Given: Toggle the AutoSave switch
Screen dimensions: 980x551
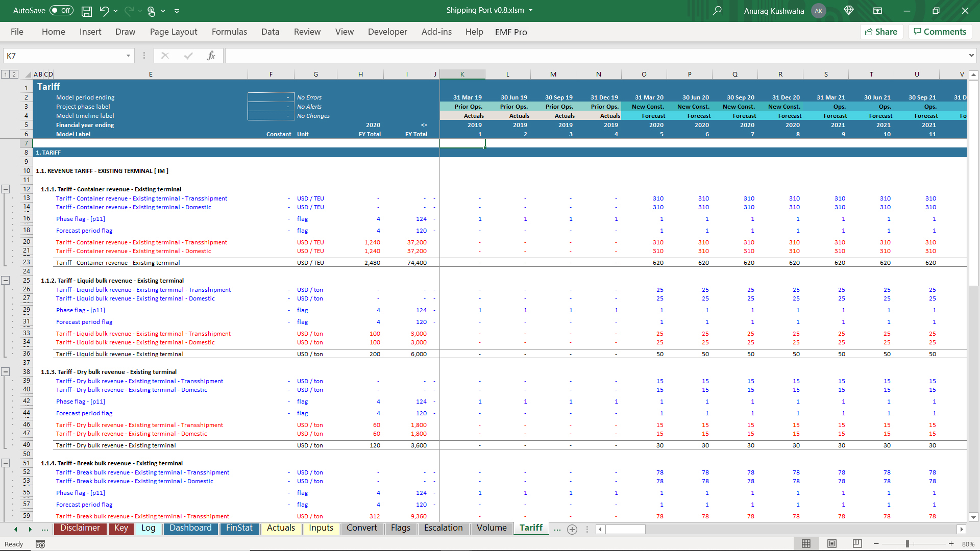Looking at the screenshot, I should tap(61, 11).
